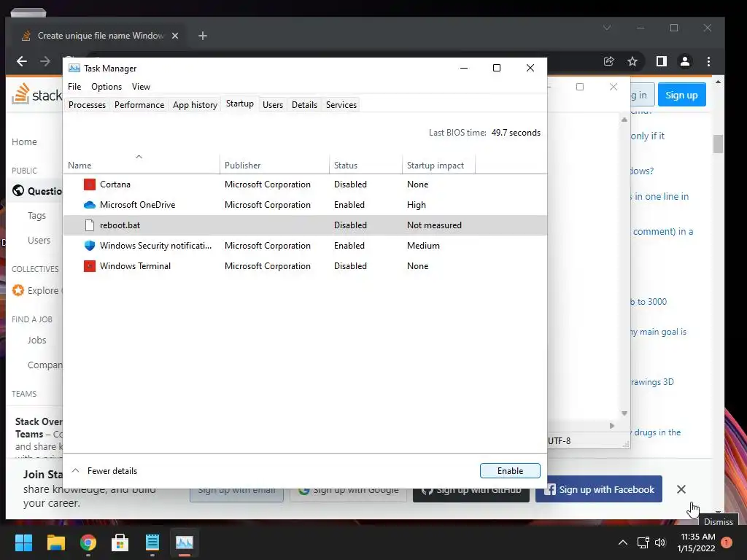Switch to the Services tab
The height and width of the screenshot is (560, 747).
click(x=341, y=105)
